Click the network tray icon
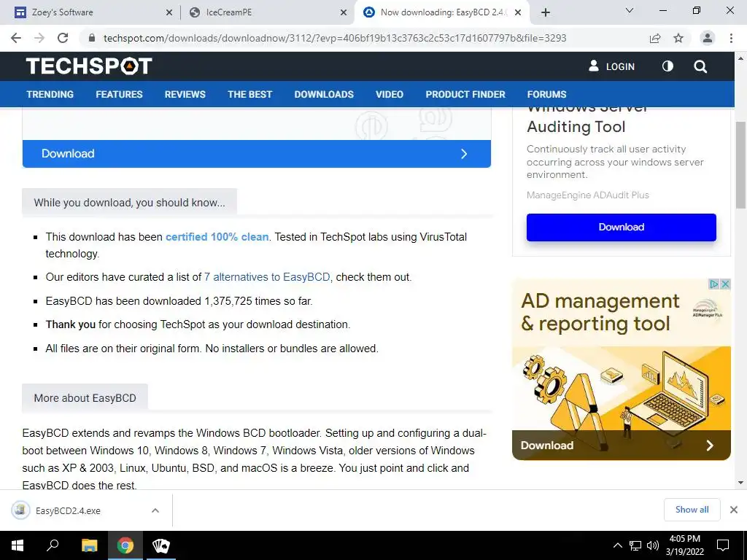Screen dimensions: 747x560 (x=635, y=545)
